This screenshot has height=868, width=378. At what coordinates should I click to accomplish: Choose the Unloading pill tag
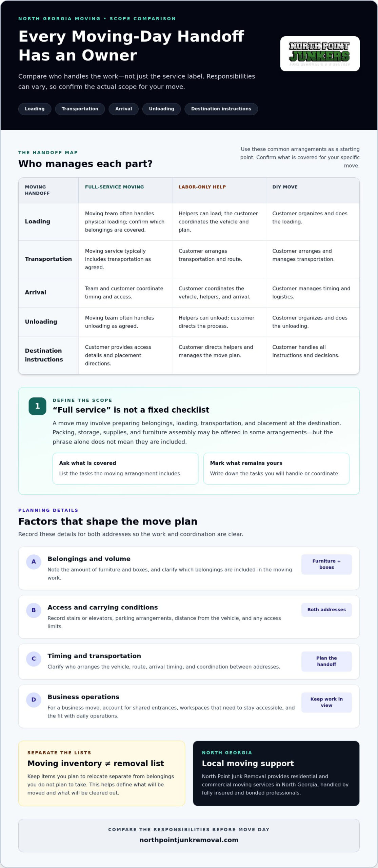pyautogui.click(x=161, y=109)
